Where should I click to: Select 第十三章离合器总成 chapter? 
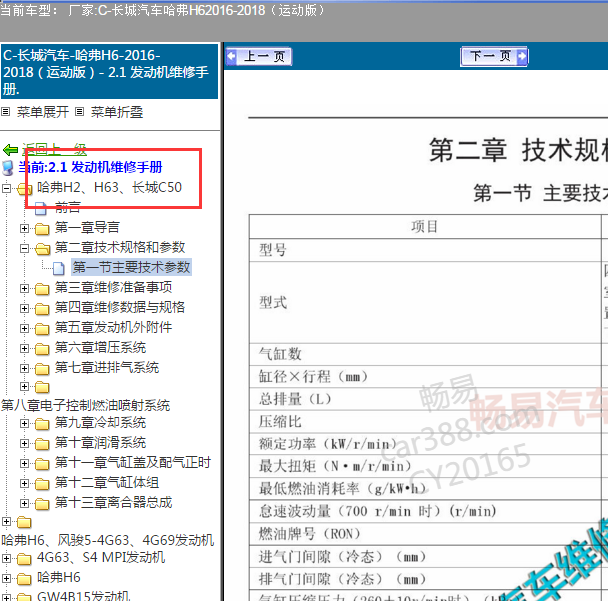113,503
